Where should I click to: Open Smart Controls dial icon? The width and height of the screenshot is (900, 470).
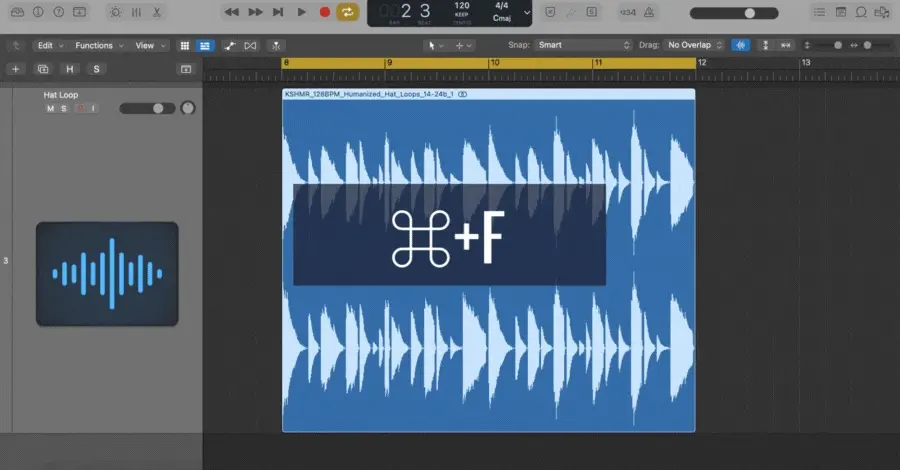click(115, 12)
